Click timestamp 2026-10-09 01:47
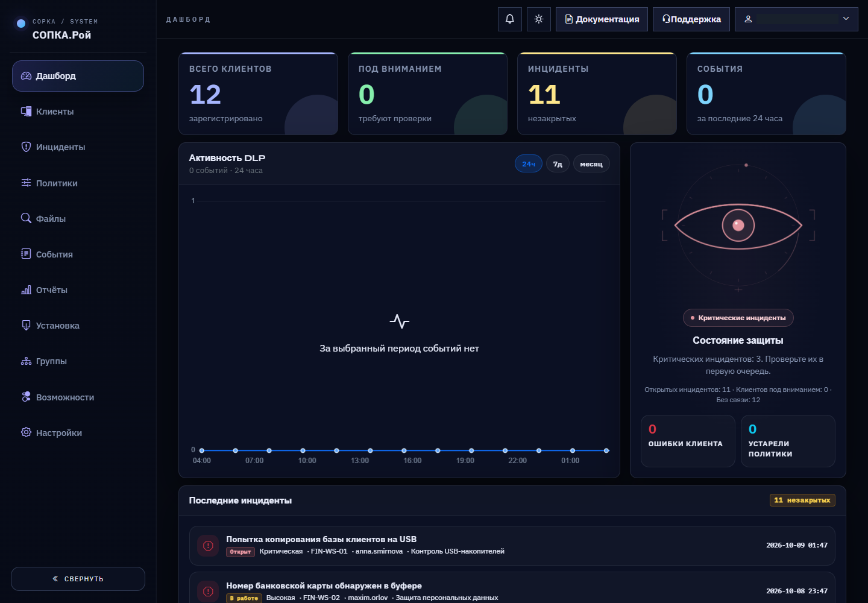Screen dimensions: 868x603 797,545
